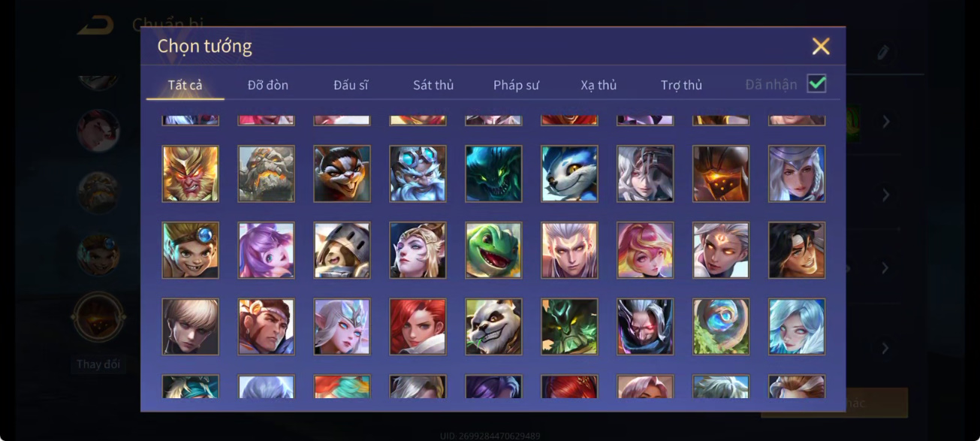Select the blue wolf hero portrait
The width and height of the screenshot is (980, 441).
coord(569,174)
